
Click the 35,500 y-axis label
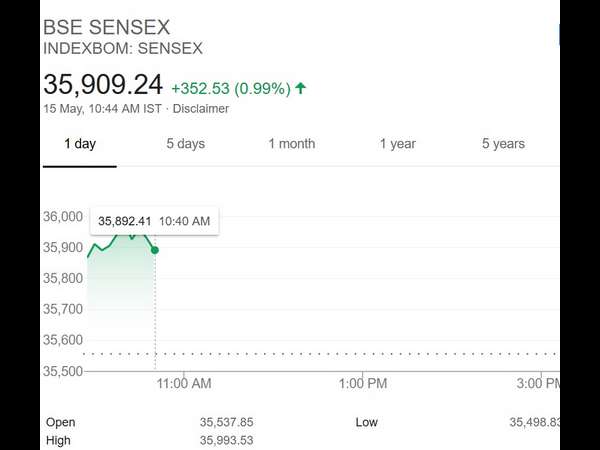pos(63,371)
